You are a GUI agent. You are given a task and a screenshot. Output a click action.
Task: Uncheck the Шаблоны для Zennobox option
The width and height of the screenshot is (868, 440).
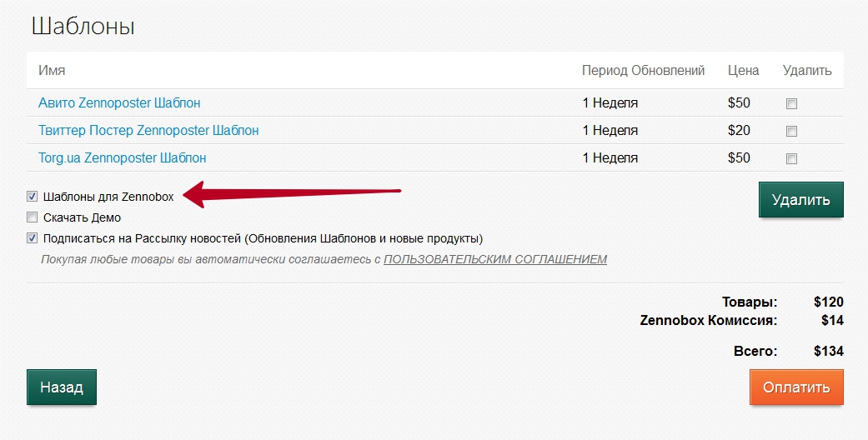(33, 197)
